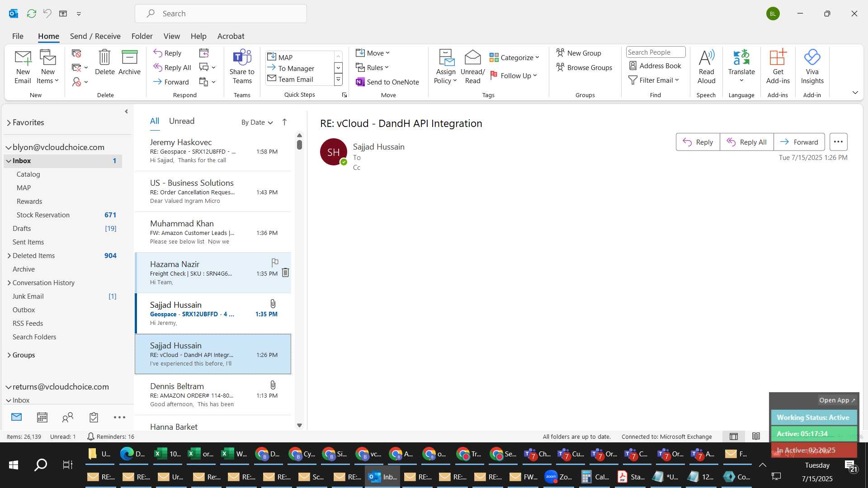Collapse the ribbon with the chevron

point(855,93)
